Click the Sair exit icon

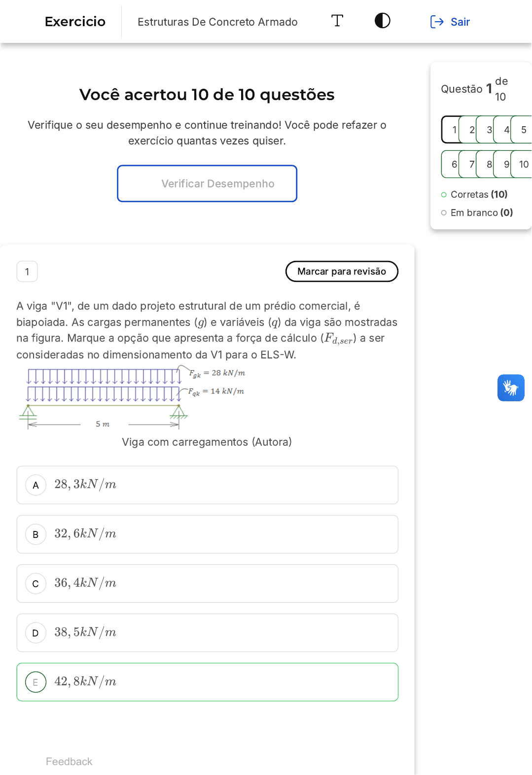click(437, 22)
